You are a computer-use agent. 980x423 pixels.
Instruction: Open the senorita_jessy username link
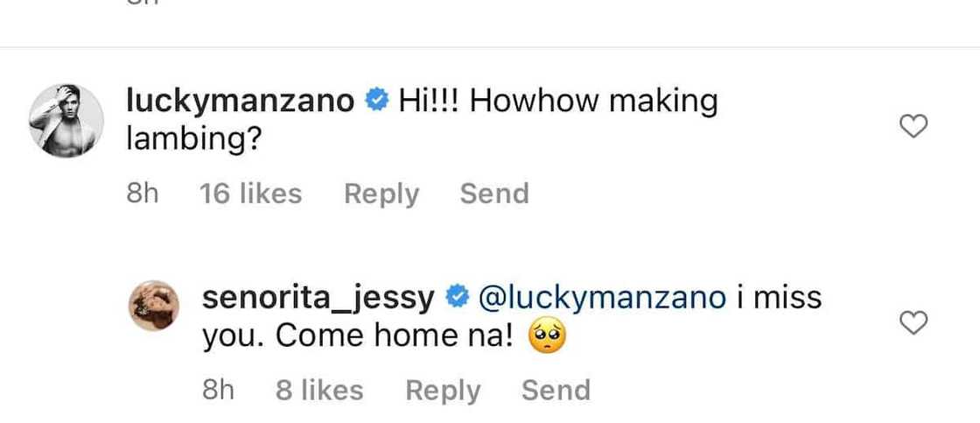pos(318,299)
